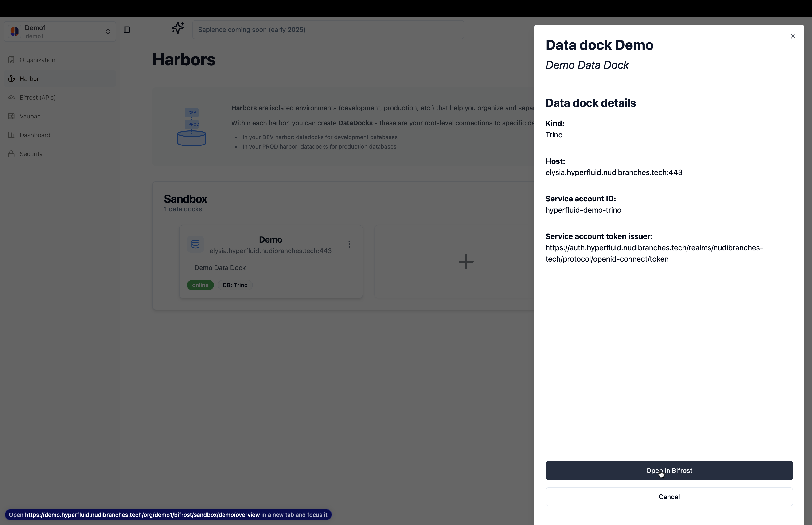
Task: Select the Demo data dock card title
Action: (271, 240)
